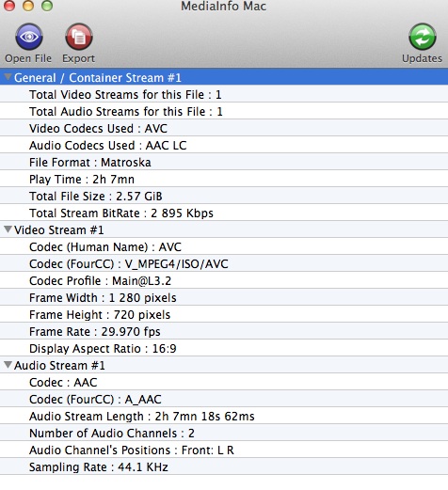Select the Total Audio Streams for this File row

224,111
